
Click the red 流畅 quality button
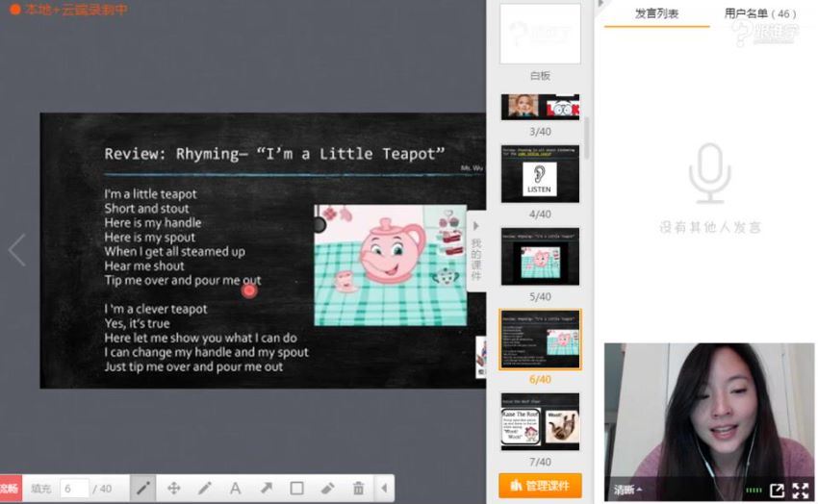(x=10, y=489)
